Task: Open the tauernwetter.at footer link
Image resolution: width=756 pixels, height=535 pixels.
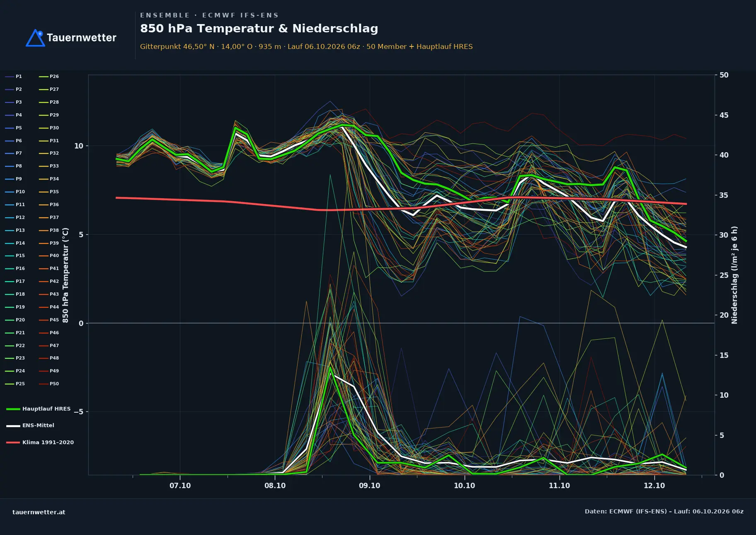Action: 39,512
